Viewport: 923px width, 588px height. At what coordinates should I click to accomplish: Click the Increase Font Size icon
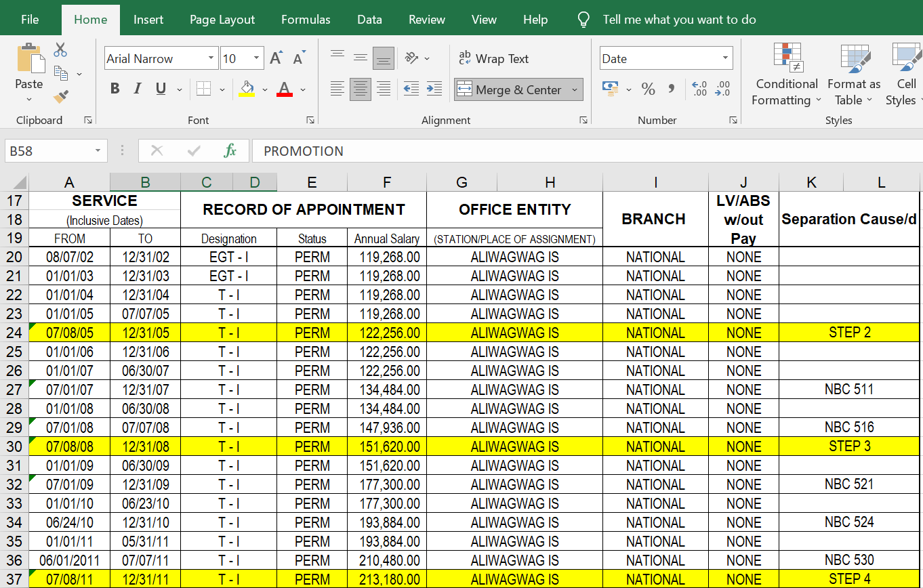pos(276,58)
